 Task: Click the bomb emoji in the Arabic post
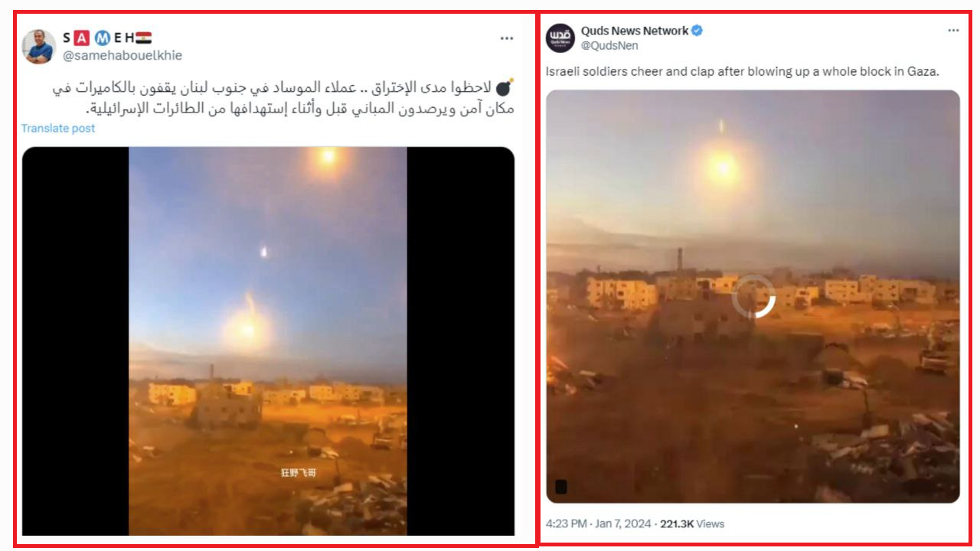pos(505,87)
